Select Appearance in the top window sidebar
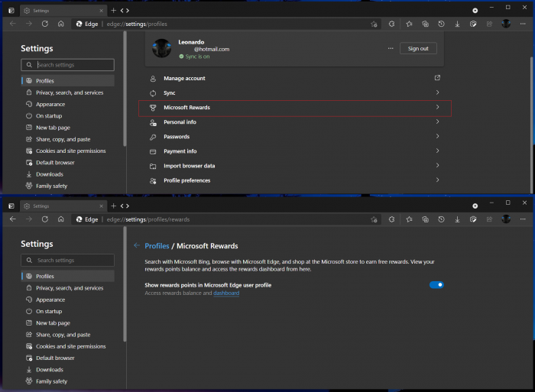Image resolution: width=535 pixels, height=392 pixels. coord(50,104)
